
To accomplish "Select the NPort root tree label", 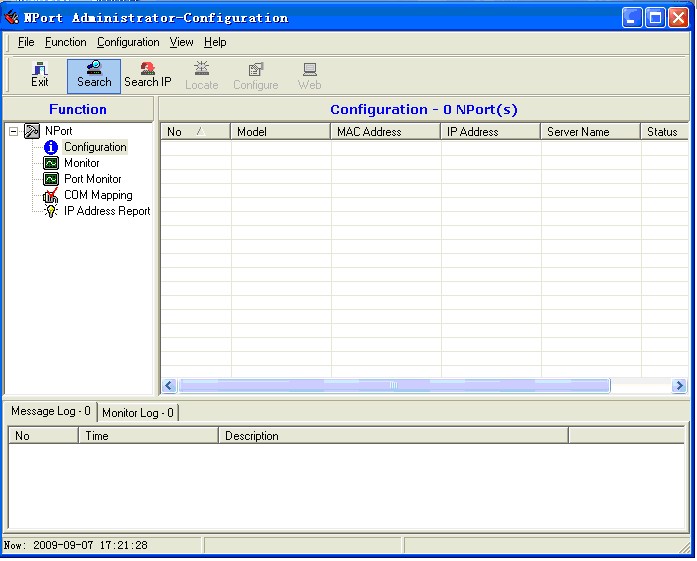I will coord(58,131).
